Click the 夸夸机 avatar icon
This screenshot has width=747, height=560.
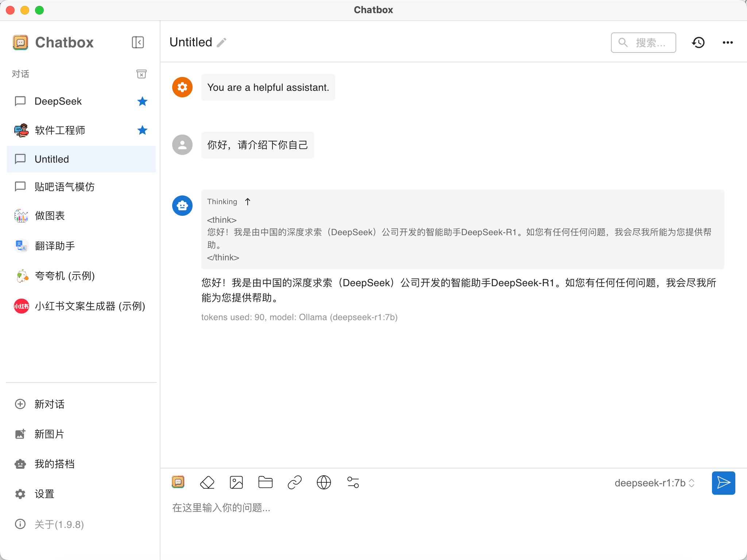point(22,276)
